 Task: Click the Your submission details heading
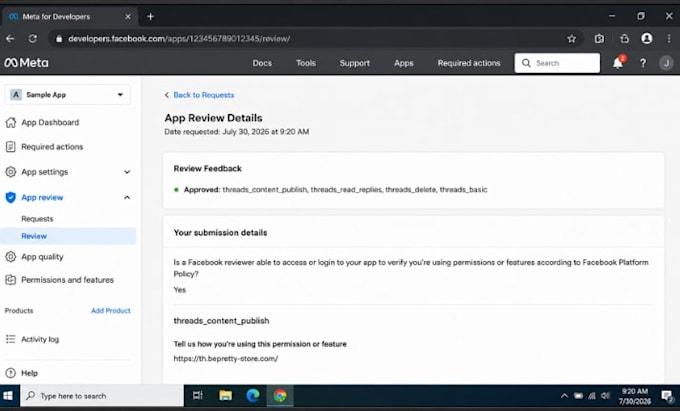click(220, 233)
